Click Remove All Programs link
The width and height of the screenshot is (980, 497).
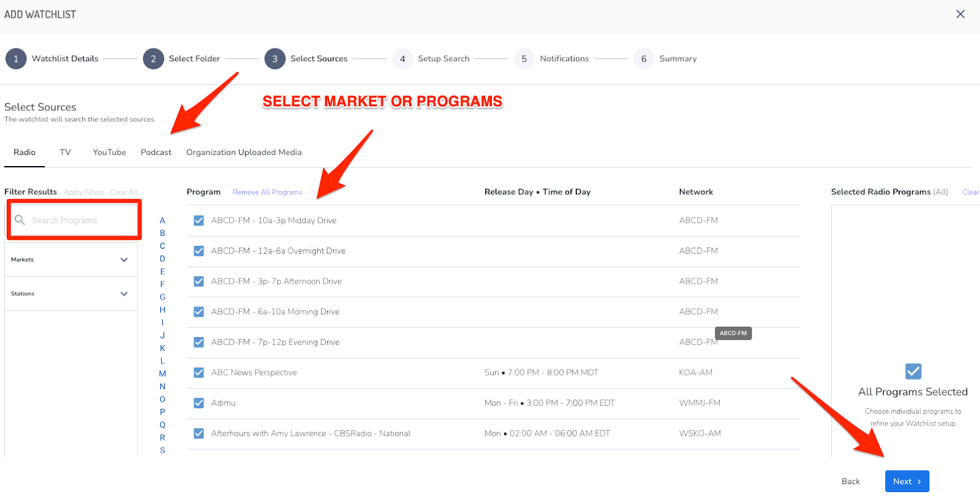(267, 192)
